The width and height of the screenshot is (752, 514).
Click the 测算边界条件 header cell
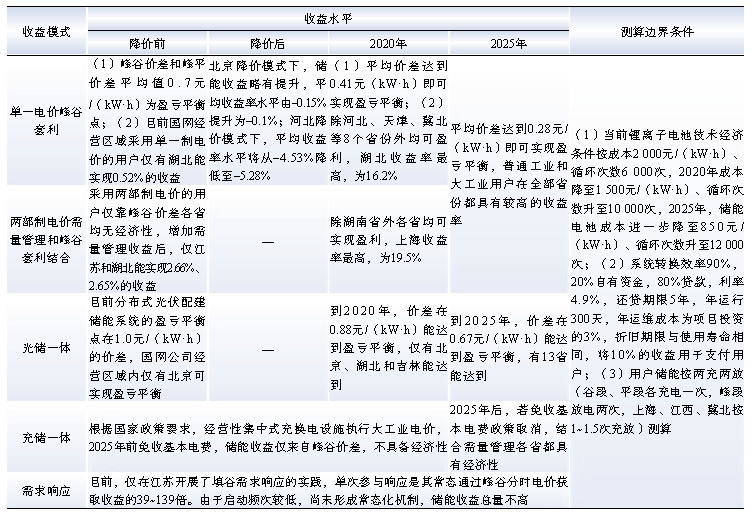pyautogui.click(x=660, y=30)
